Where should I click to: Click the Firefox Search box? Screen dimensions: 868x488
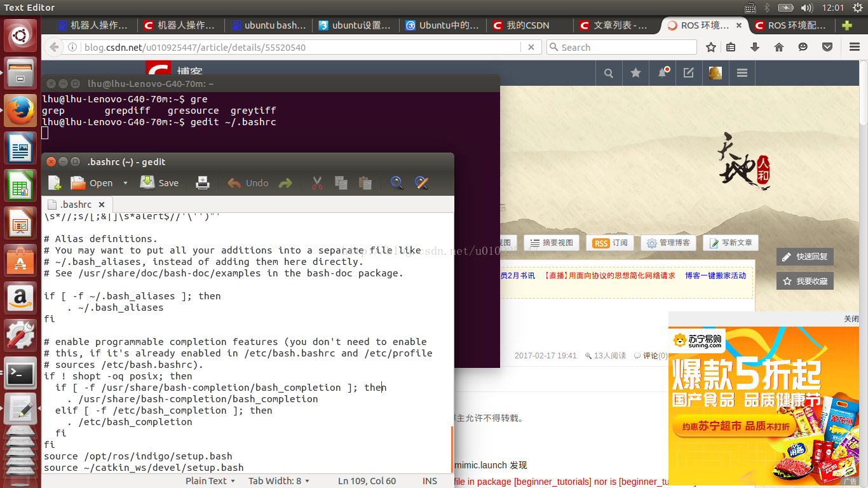(x=621, y=47)
